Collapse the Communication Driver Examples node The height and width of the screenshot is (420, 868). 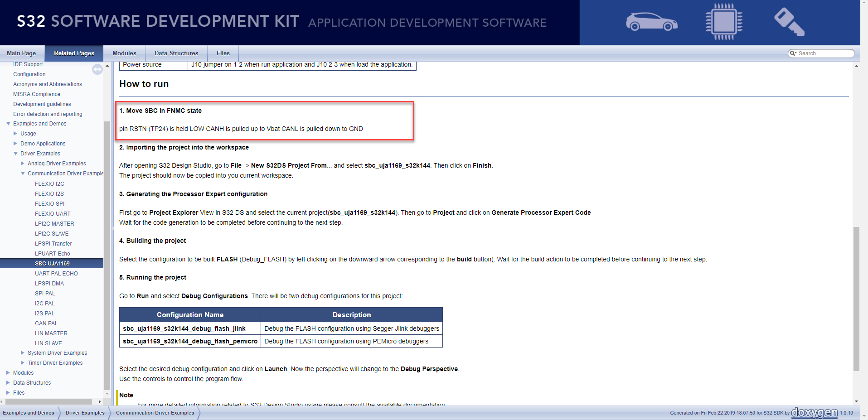coord(23,174)
